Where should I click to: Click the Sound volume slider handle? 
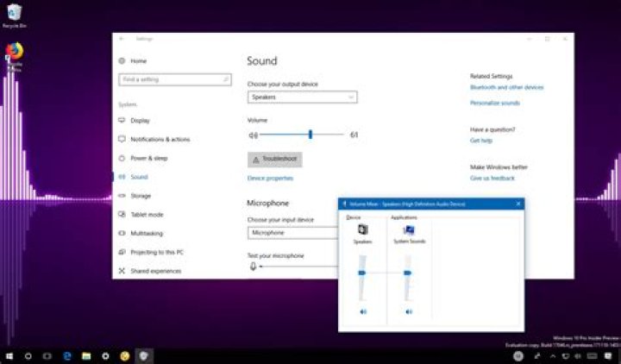310,135
